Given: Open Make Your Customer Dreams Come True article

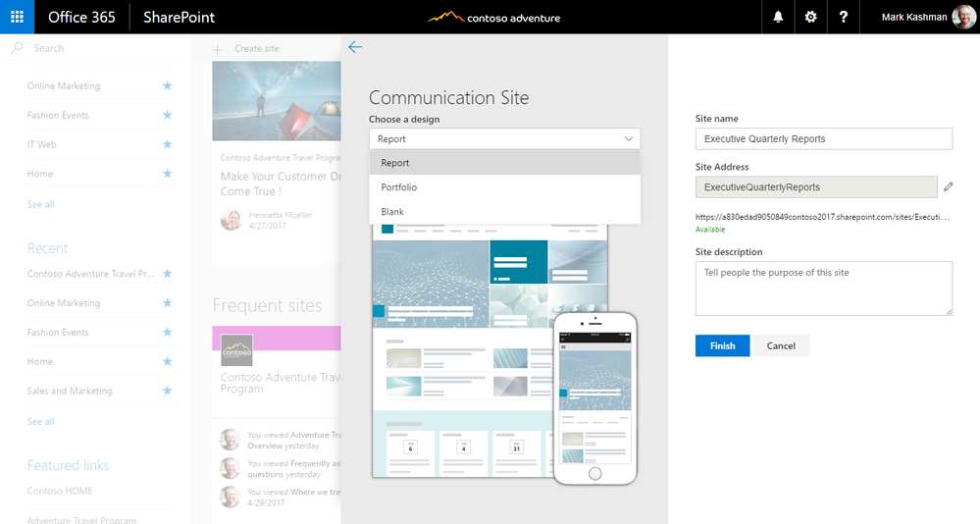Looking at the screenshot, I should coord(281,183).
